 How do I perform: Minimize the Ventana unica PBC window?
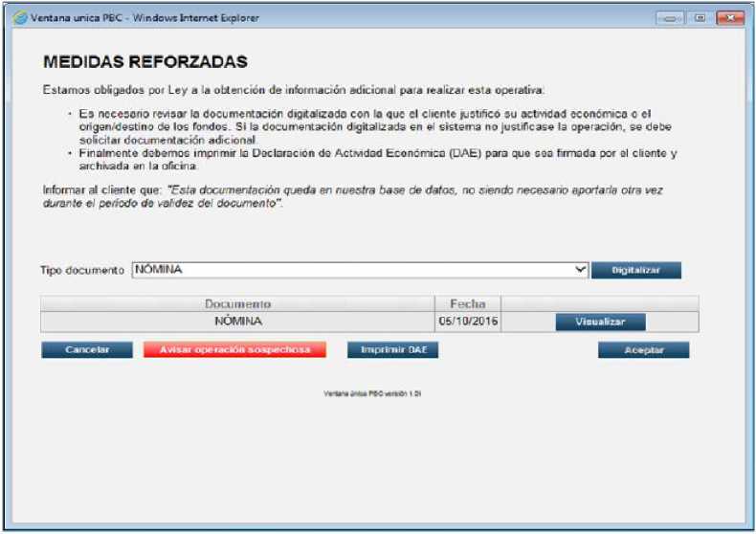672,18
